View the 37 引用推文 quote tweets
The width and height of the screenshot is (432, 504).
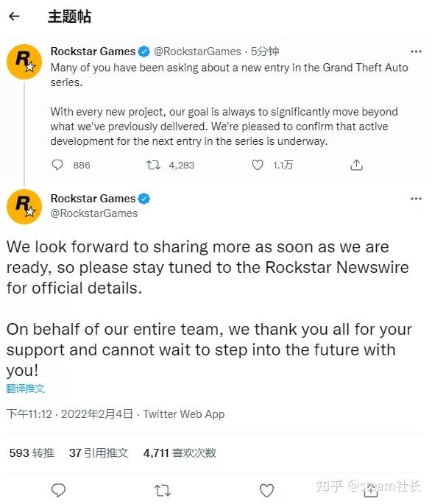(99, 453)
